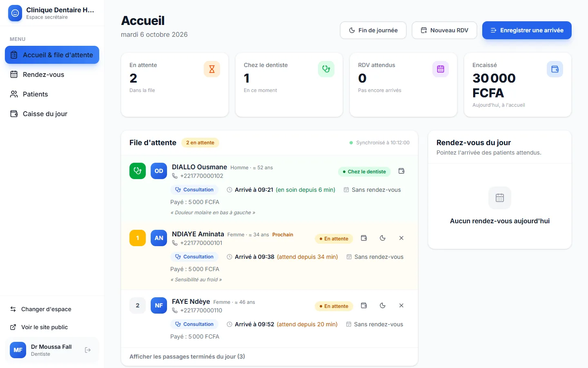Open payment wallet icon for DIALLO Ousmane

pyautogui.click(x=401, y=171)
